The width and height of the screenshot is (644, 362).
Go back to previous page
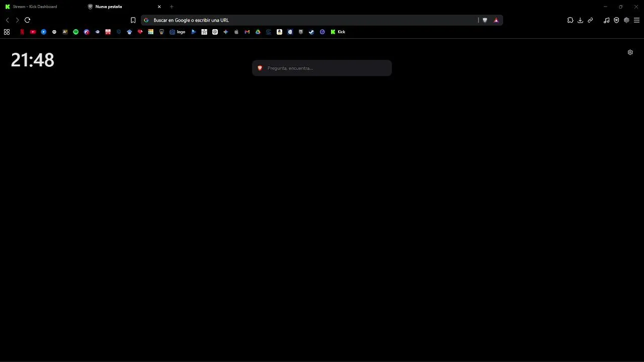point(7,20)
